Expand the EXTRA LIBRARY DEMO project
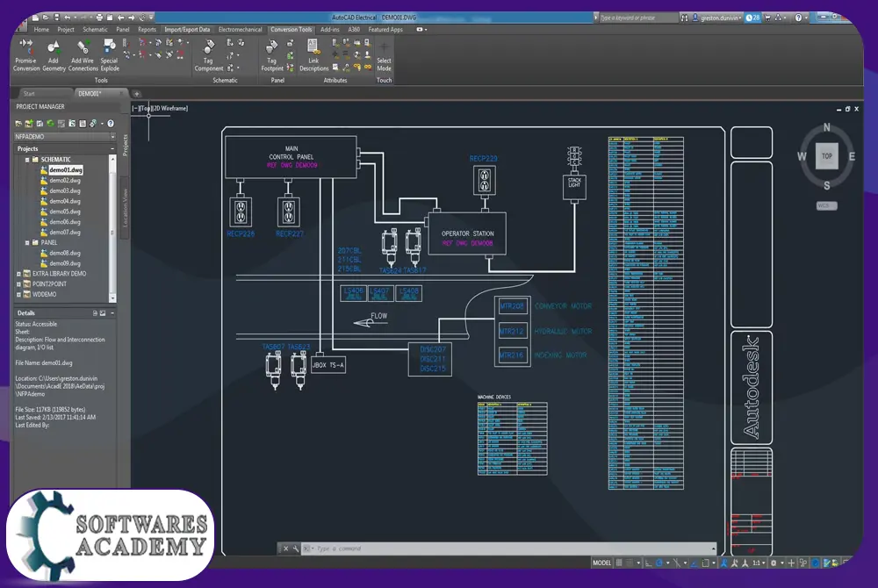Viewport: 878px width, 588px height. [18, 274]
